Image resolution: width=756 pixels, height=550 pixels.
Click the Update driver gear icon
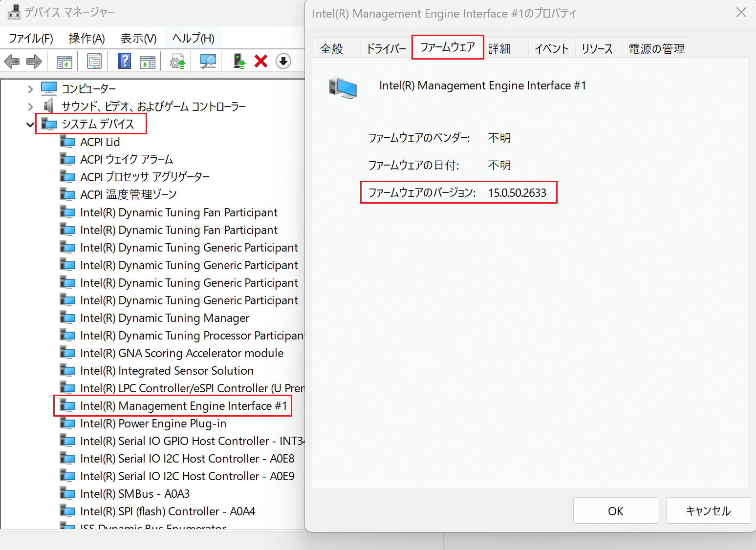pos(178,62)
